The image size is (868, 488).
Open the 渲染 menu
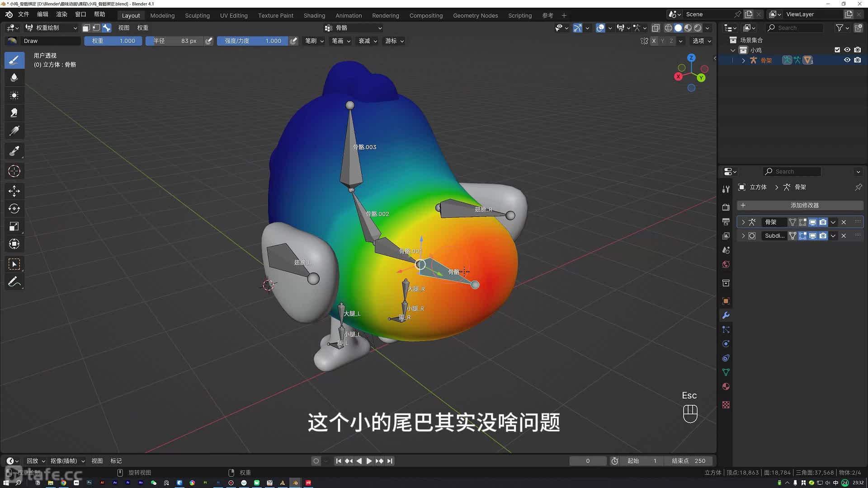tap(61, 14)
